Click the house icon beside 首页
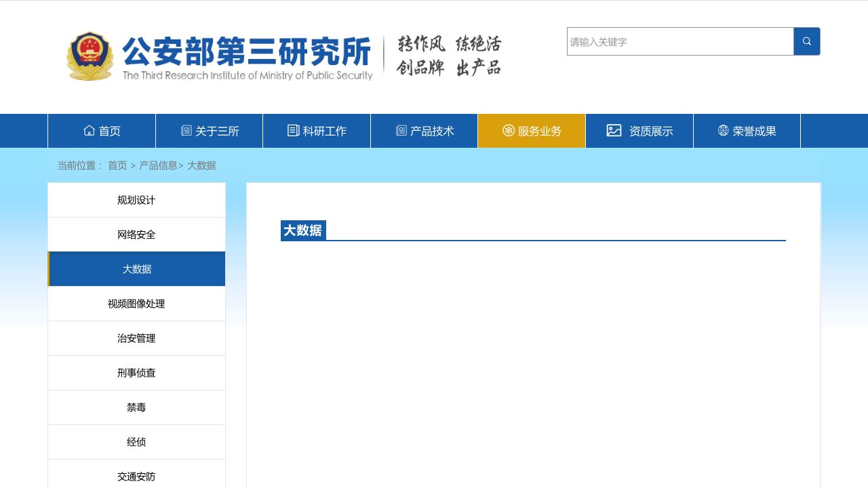 [x=89, y=131]
